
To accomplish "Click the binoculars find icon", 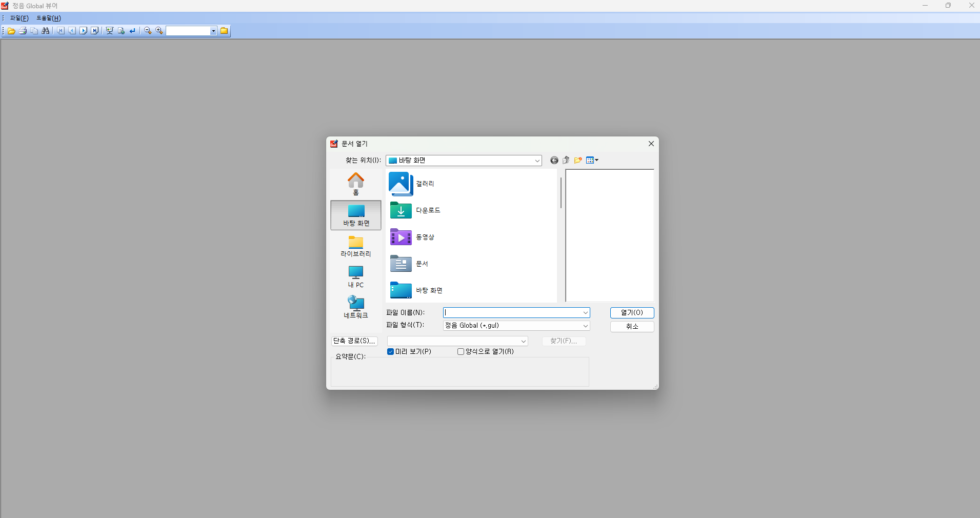I will [x=46, y=31].
